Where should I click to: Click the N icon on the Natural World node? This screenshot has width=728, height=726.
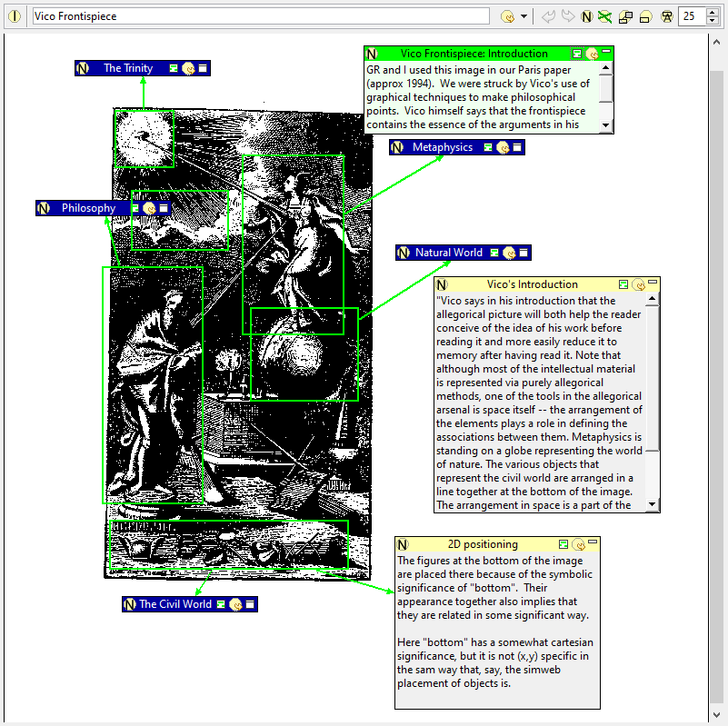pyautogui.click(x=404, y=253)
